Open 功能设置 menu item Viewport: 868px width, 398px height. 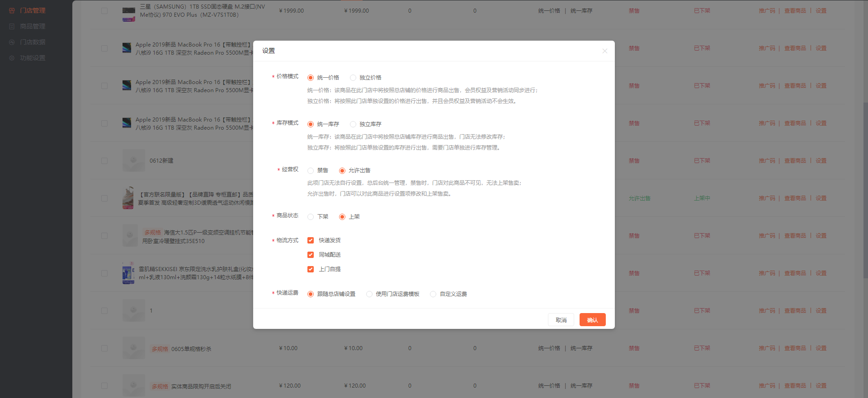pyautogui.click(x=33, y=58)
